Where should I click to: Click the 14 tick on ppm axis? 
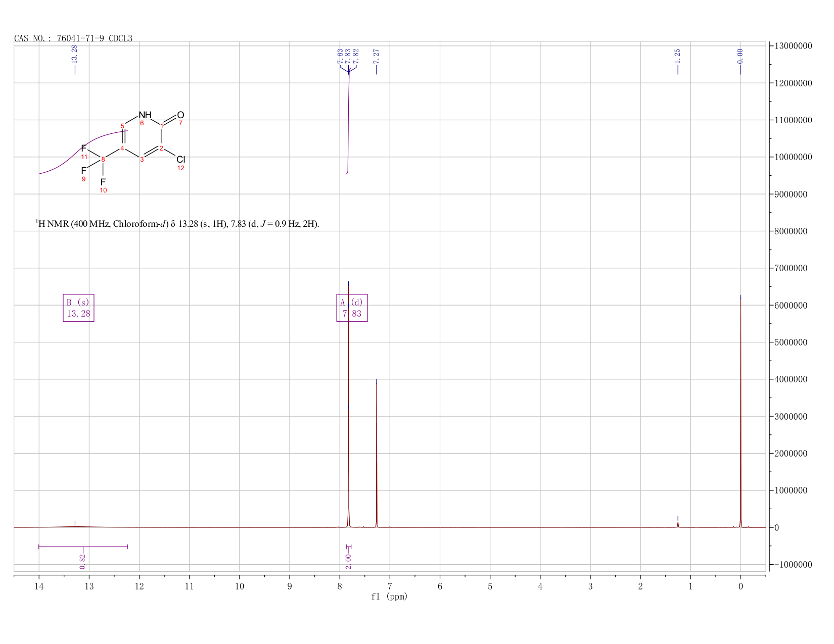pyautogui.click(x=39, y=586)
